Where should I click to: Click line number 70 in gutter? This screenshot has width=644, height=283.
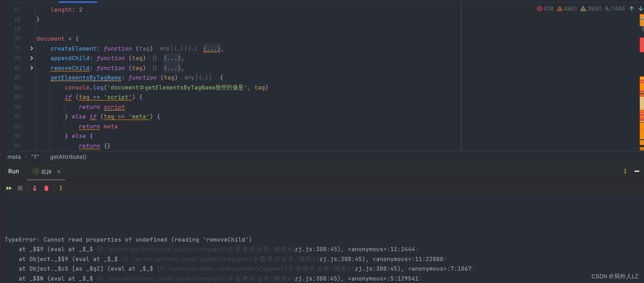tap(17, 39)
